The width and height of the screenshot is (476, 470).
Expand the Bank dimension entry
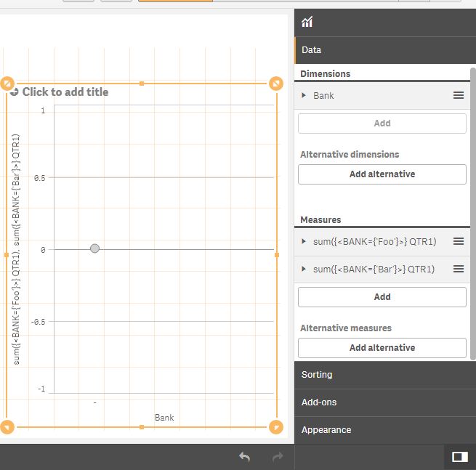click(303, 96)
